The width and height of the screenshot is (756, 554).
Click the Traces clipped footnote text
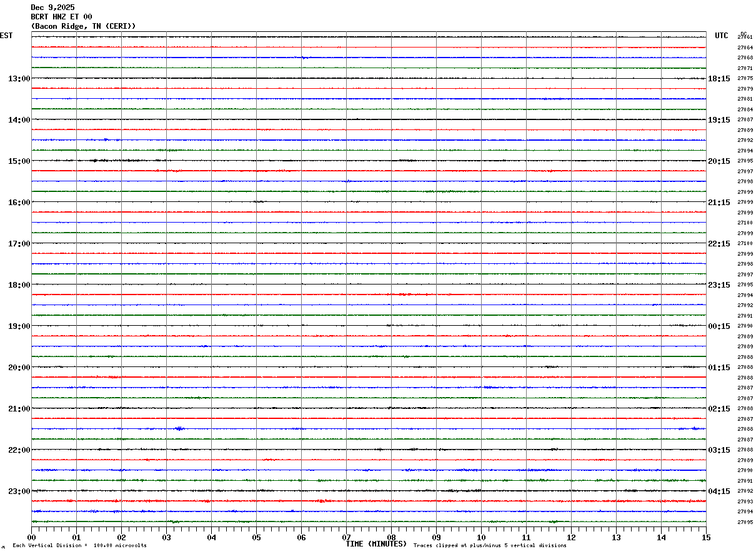[x=490, y=546]
